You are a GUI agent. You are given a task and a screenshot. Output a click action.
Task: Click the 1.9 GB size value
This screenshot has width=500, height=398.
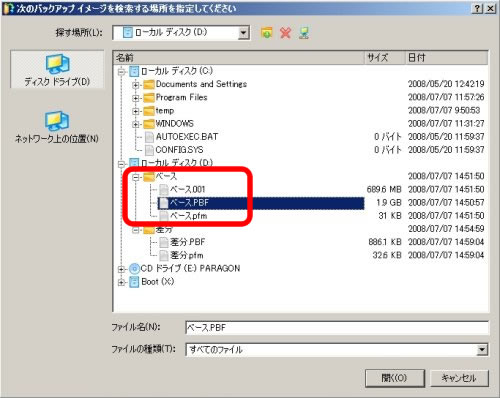click(x=389, y=203)
